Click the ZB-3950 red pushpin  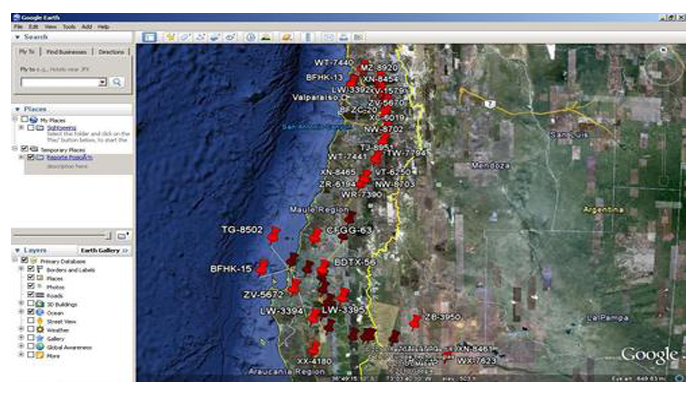(x=415, y=321)
